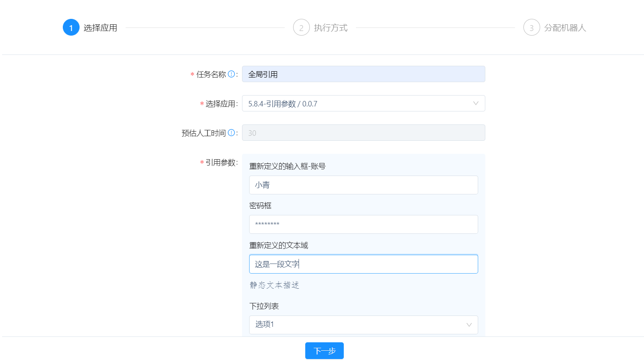Expand the 下拉列表 dropdown showing 选项1
The height and width of the screenshot is (362, 644).
pos(356,325)
